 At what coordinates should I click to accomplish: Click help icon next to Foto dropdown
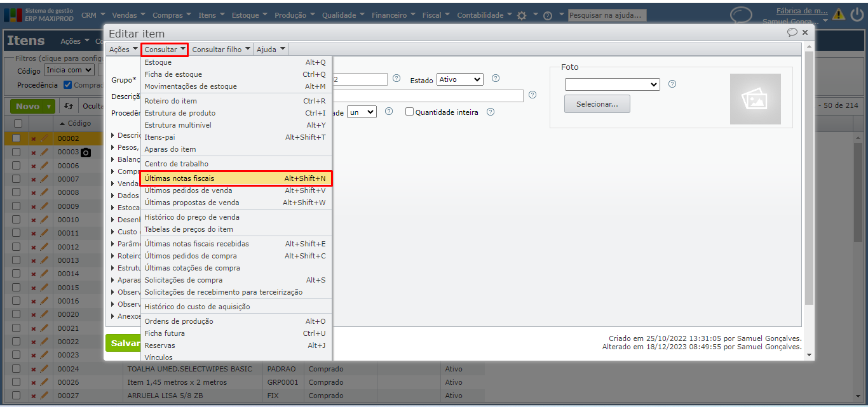pyautogui.click(x=672, y=84)
